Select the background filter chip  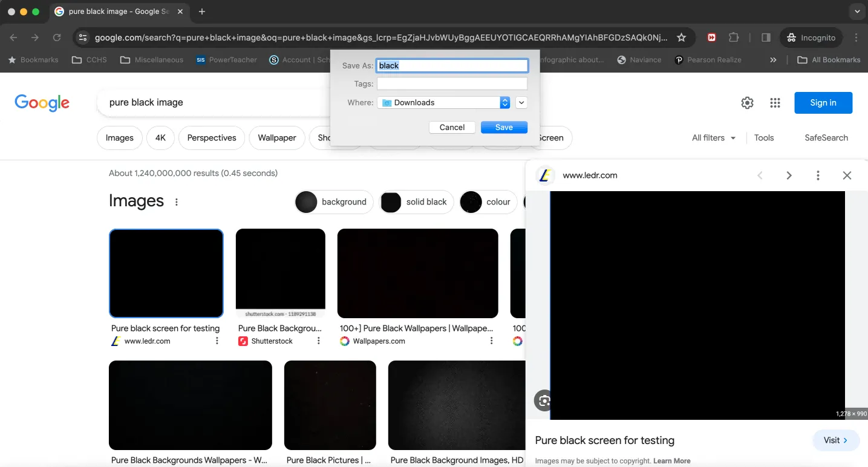(333, 202)
